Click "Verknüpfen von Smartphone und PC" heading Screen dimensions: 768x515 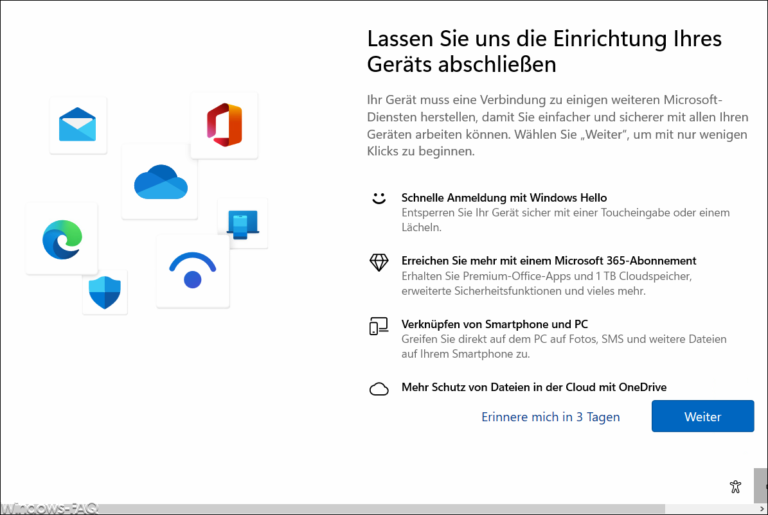click(495, 324)
